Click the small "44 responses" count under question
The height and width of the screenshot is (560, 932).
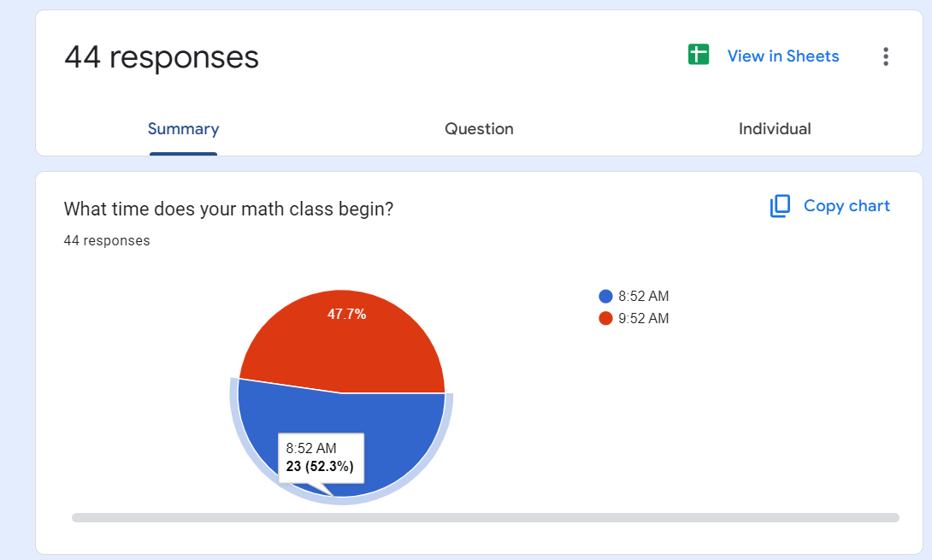107,241
